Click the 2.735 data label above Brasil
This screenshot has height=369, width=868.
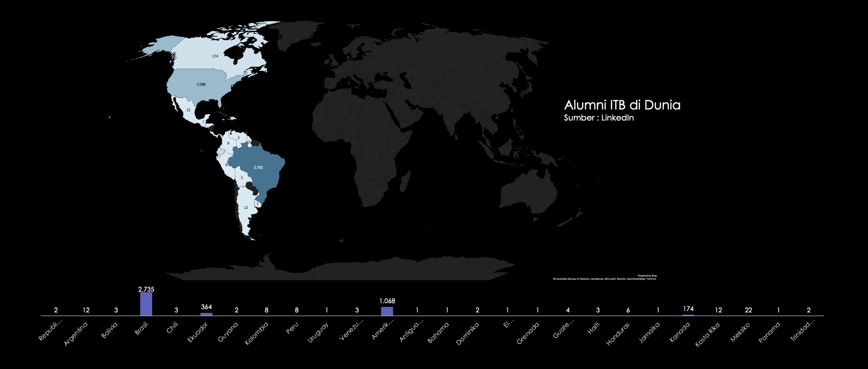[x=146, y=289]
